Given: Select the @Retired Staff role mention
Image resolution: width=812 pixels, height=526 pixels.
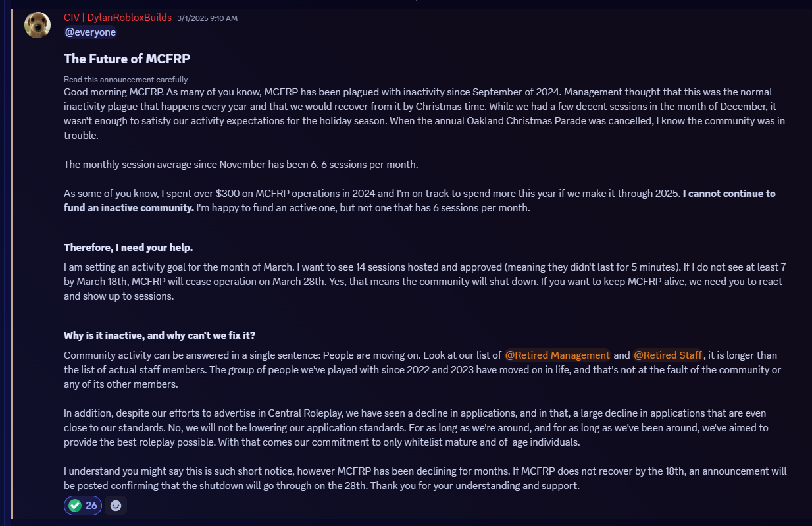Looking at the screenshot, I should click(668, 355).
